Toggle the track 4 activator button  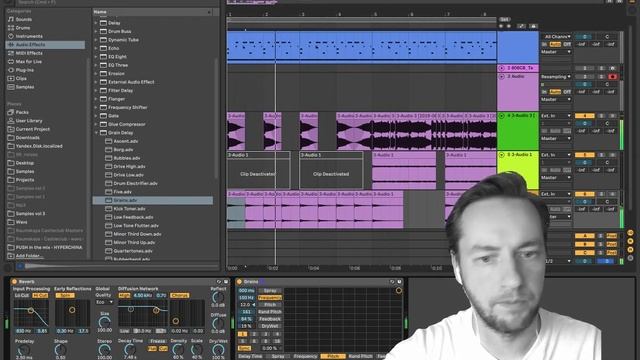tap(584, 116)
